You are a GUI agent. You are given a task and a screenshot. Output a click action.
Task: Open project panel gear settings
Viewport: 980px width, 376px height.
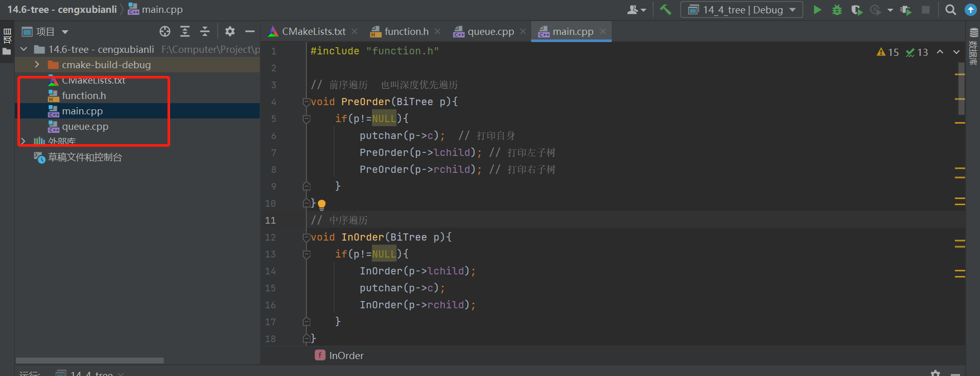click(x=230, y=31)
